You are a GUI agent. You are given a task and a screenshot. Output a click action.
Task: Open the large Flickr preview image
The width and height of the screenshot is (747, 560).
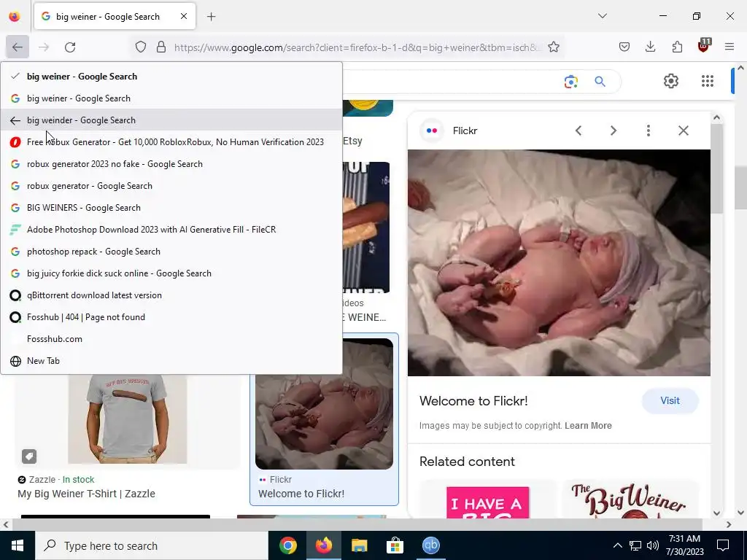[559, 262]
